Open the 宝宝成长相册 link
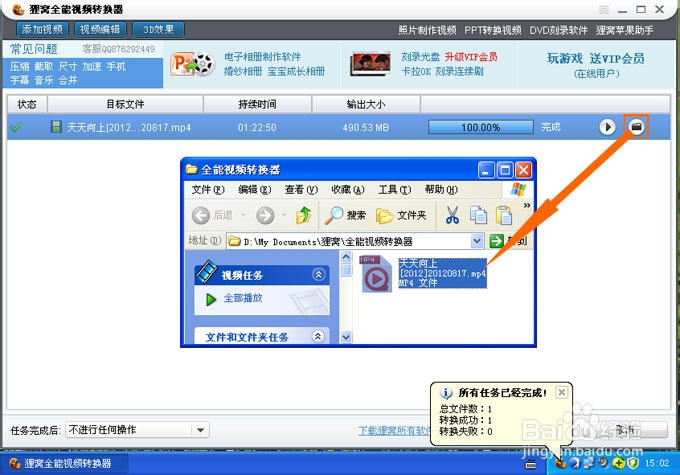This screenshot has width=680, height=475. pyautogui.click(x=296, y=71)
